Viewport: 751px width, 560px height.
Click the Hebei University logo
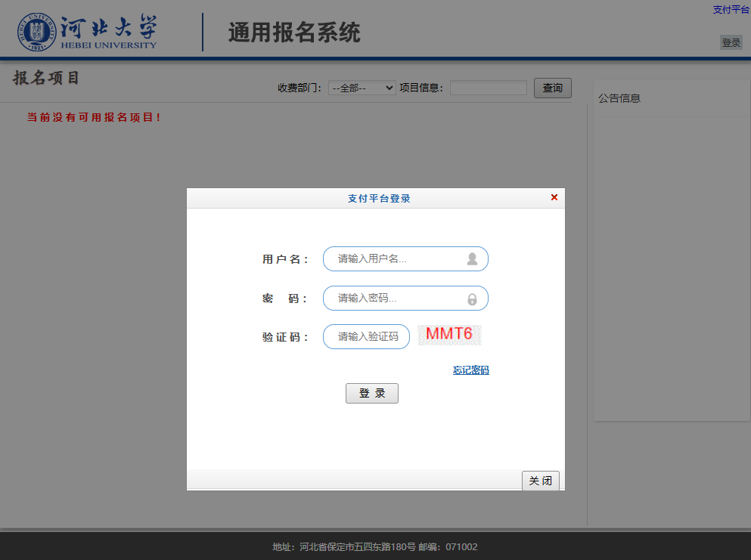tap(88, 32)
